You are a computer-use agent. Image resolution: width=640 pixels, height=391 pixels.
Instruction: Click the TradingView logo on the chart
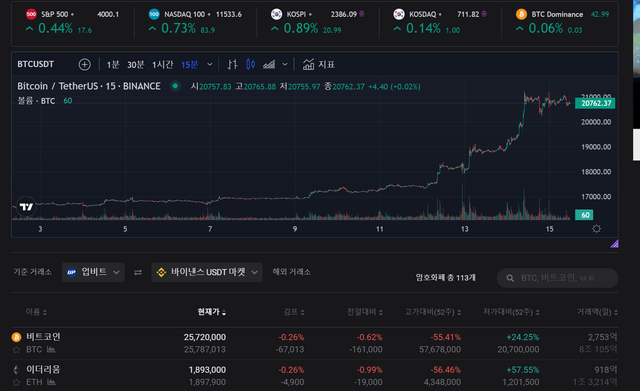pos(26,207)
